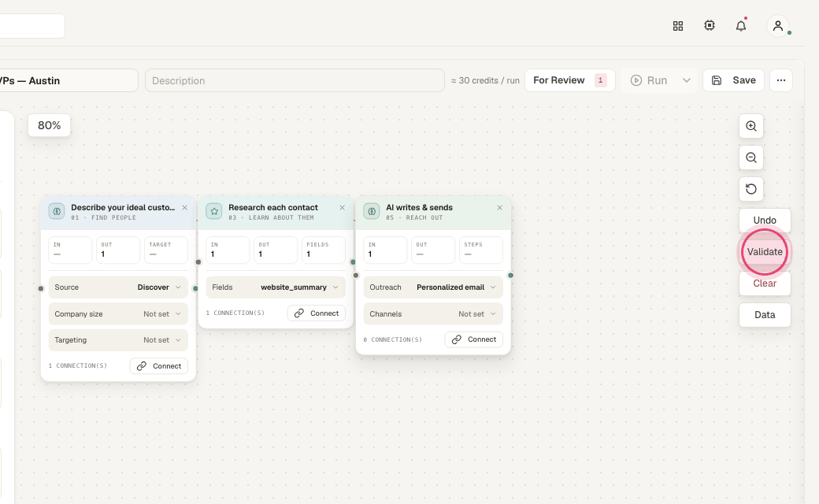Open the Data panel
Viewport: 819px width, 504px height.
coord(765,315)
